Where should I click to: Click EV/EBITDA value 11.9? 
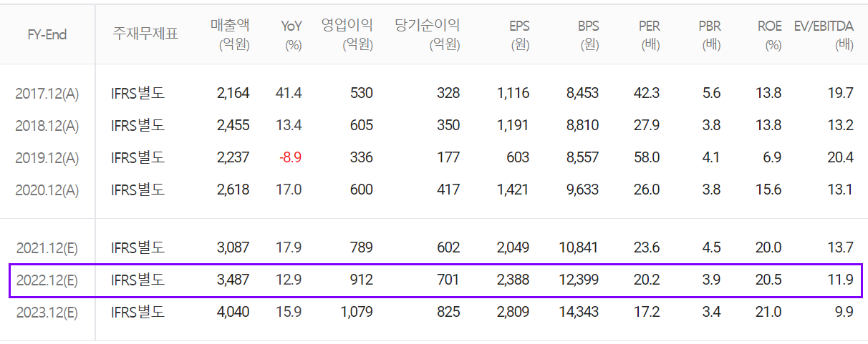pyautogui.click(x=840, y=280)
